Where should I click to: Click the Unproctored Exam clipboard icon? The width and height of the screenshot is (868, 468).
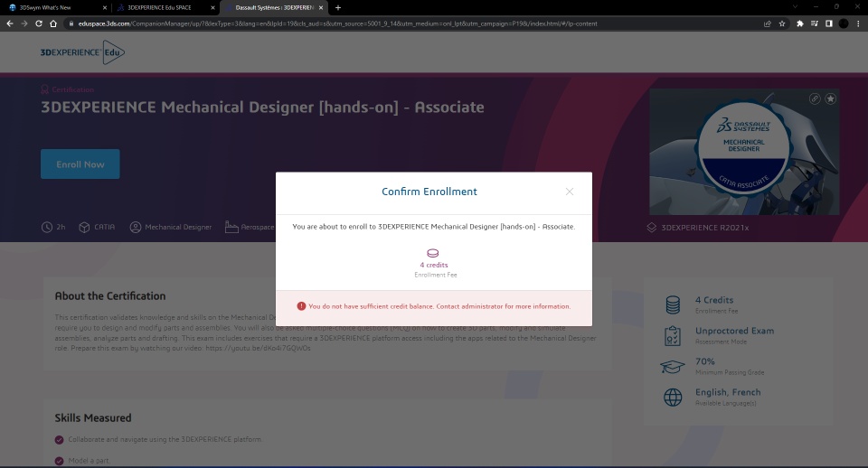(x=673, y=336)
